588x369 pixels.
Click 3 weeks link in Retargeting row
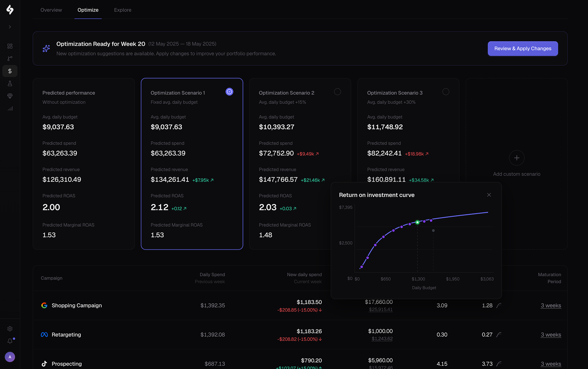[551, 335]
